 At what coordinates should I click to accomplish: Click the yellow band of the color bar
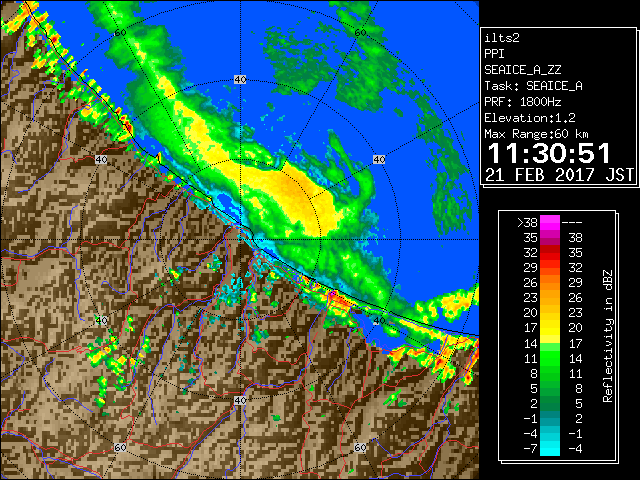(550, 328)
